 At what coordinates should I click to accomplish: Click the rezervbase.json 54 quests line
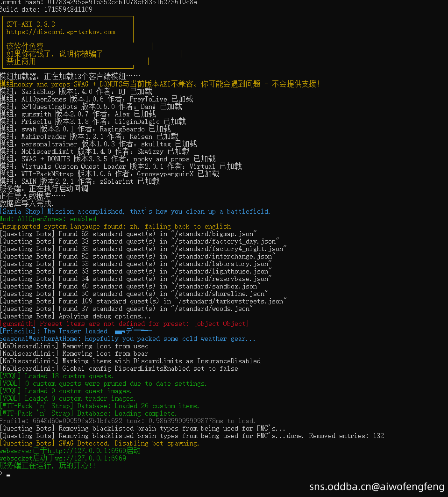[x=136, y=279]
